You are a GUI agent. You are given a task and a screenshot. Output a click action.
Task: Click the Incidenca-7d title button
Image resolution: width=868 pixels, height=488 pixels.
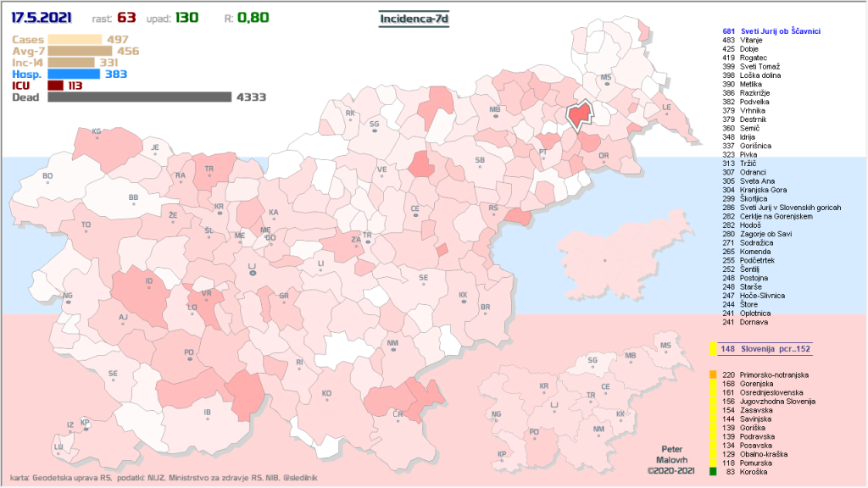tap(415, 17)
